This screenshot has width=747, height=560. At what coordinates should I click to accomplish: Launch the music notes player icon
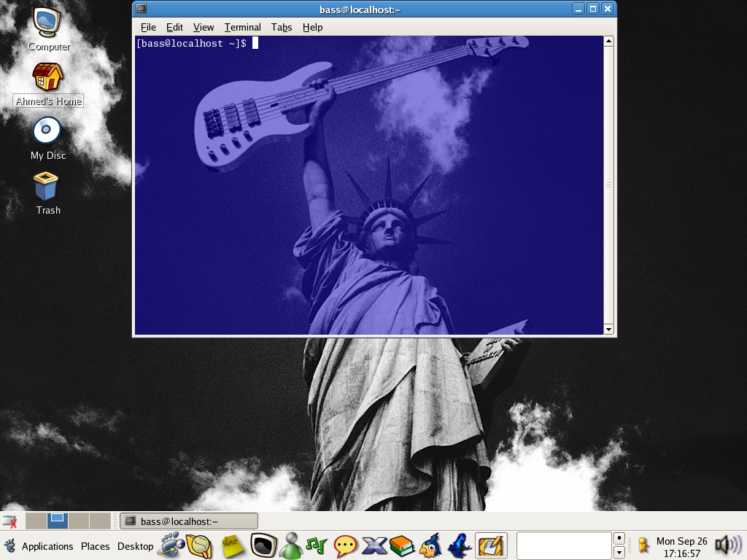click(x=317, y=545)
